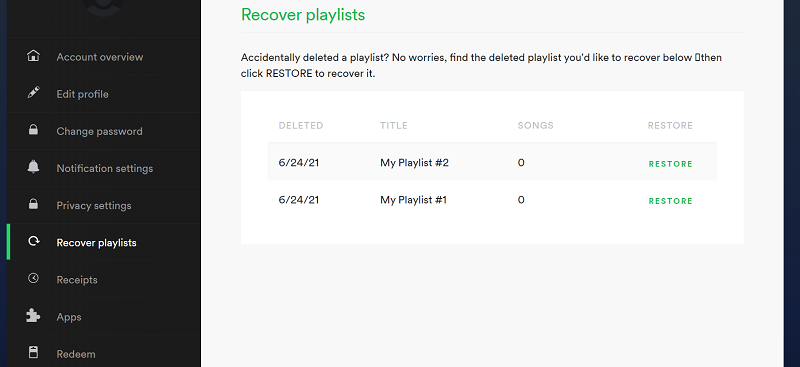The image size is (800, 367).
Task: Click the lock icon beside Change password
Action: coord(33,130)
